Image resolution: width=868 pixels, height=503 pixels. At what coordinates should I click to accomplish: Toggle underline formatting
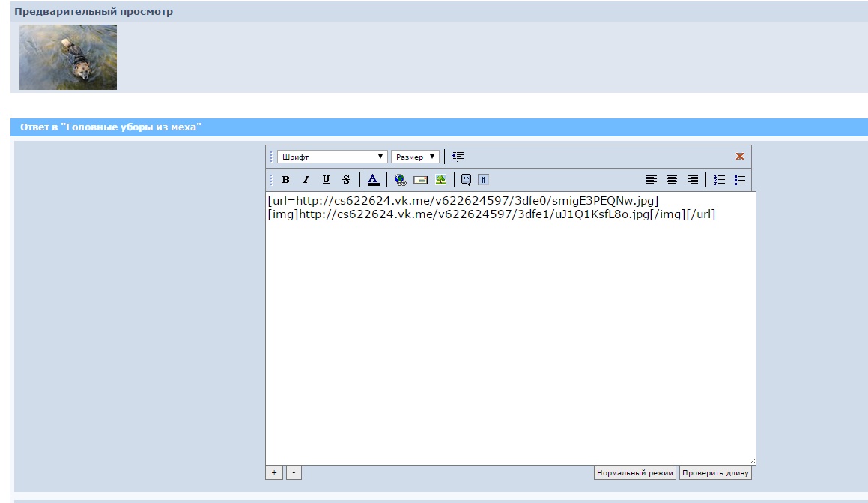click(326, 179)
